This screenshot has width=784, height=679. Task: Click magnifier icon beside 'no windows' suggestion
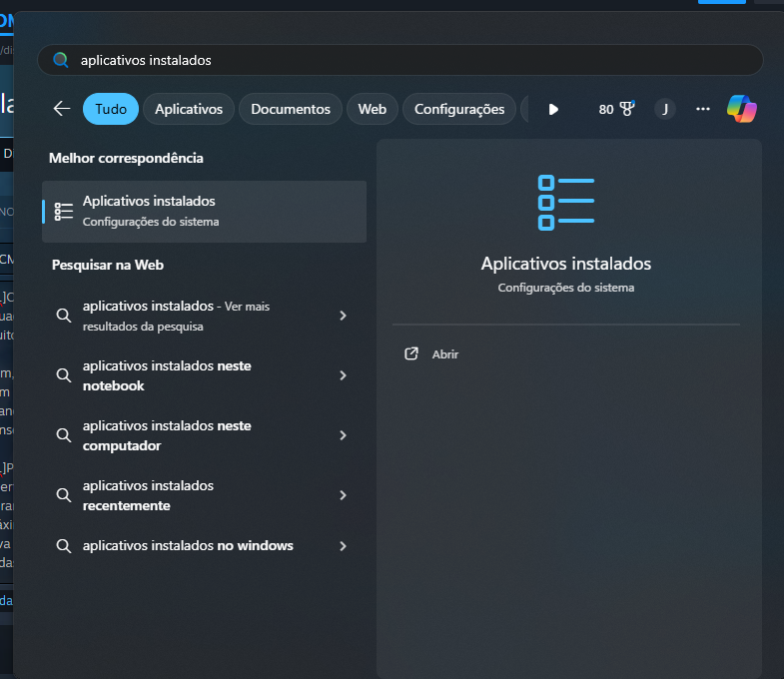point(64,546)
